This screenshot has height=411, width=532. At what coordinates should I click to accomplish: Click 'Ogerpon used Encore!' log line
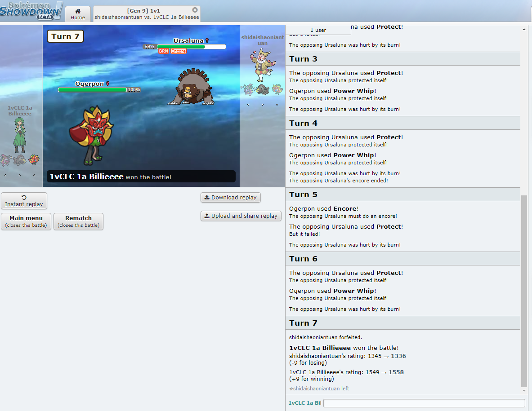(x=324, y=209)
